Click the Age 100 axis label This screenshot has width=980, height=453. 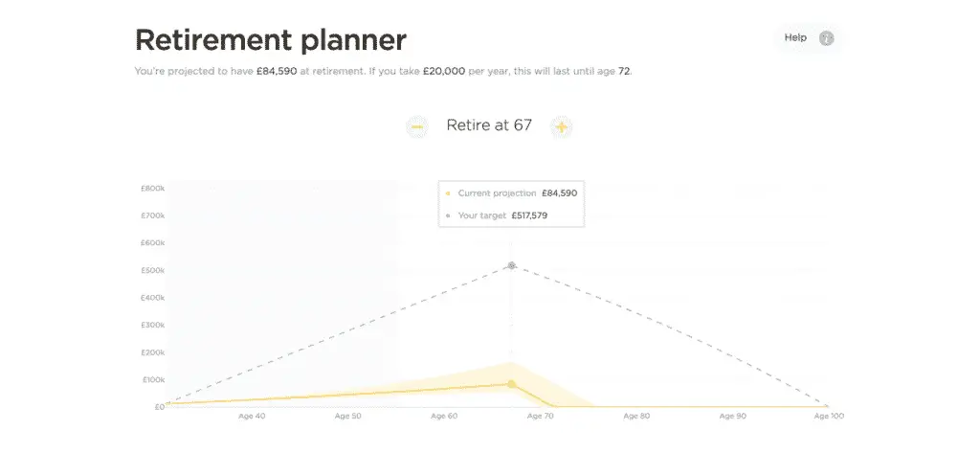[829, 416]
